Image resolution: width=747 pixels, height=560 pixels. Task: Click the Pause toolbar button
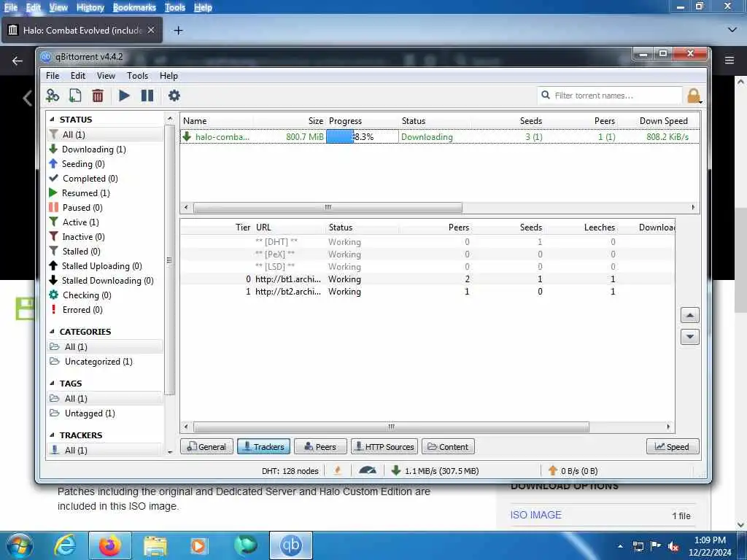point(147,96)
